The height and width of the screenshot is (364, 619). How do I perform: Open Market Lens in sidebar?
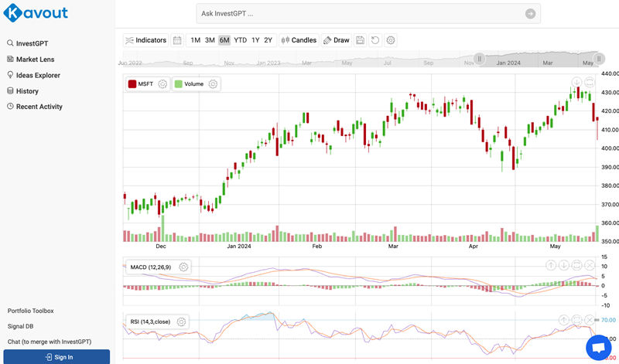click(x=35, y=60)
